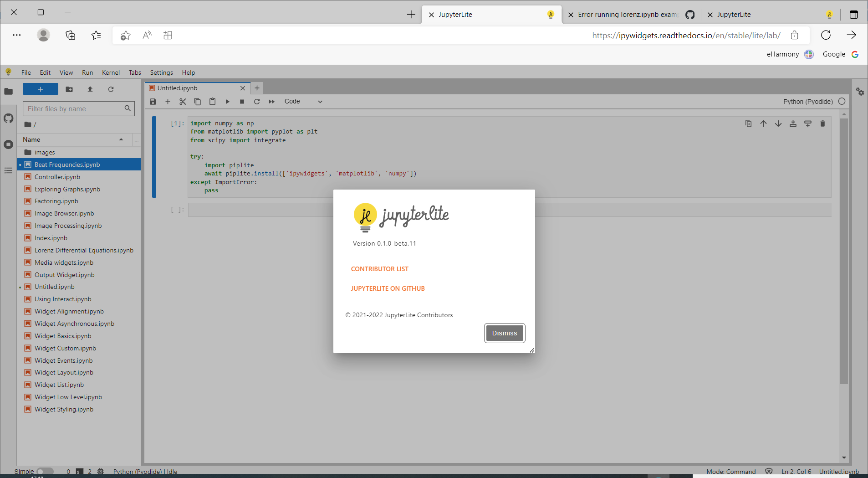The width and height of the screenshot is (868, 478).
Task: Click the browser address bar URL
Action: 686,36
